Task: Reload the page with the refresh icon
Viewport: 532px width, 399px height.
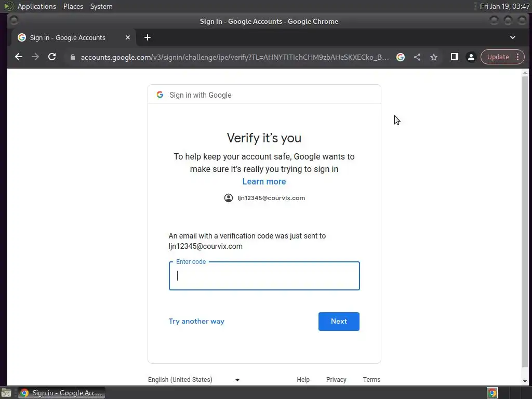Action: (52, 57)
